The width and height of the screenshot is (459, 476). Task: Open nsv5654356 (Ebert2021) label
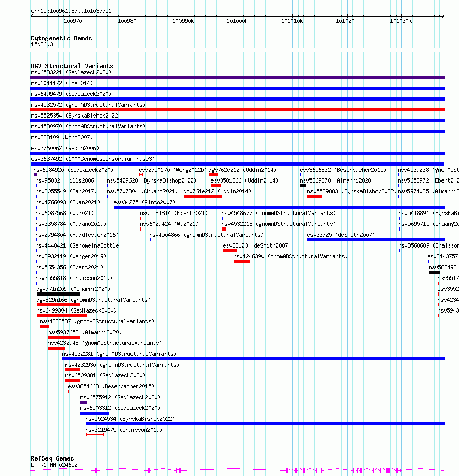coord(69,268)
